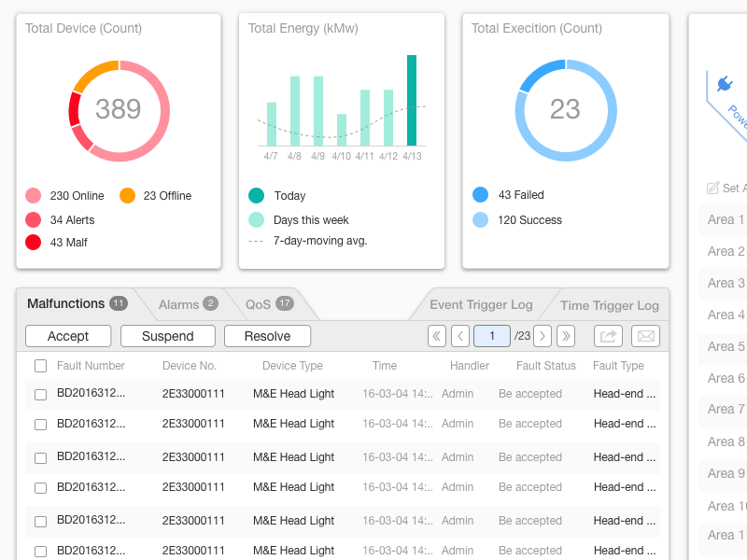The image size is (747, 560).
Task: Check the fourth malfunction row checkbox
Action: (x=41, y=487)
